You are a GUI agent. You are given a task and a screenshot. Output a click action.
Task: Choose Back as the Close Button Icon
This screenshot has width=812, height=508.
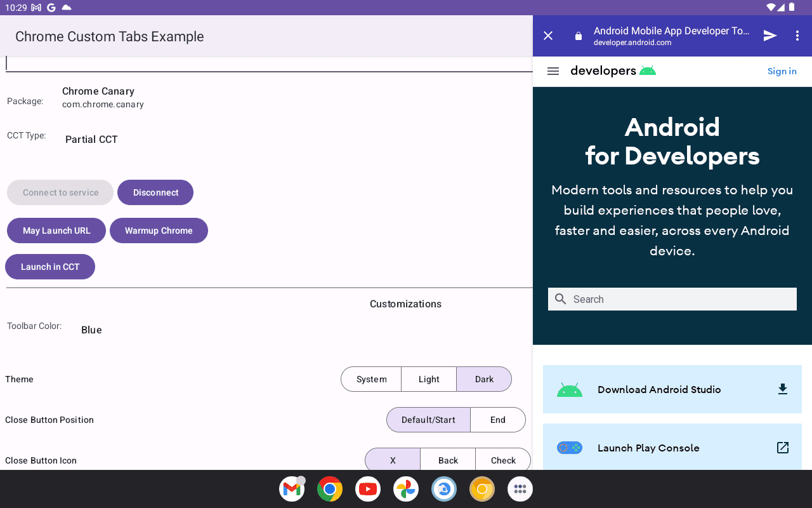pos(447,460)
